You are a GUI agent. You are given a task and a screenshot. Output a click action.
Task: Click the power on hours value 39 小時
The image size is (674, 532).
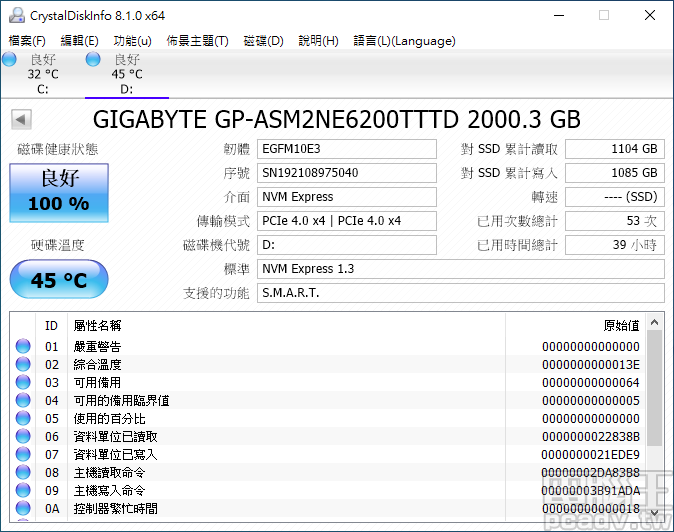(615, 245)
